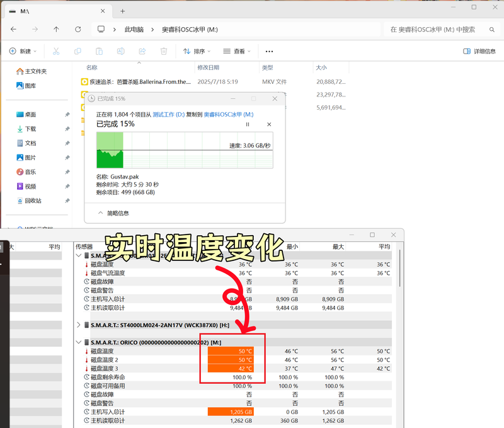This screenshot has width=504, height=428.
Task: Click the forward navigation arrow
Action: [35, 29]
